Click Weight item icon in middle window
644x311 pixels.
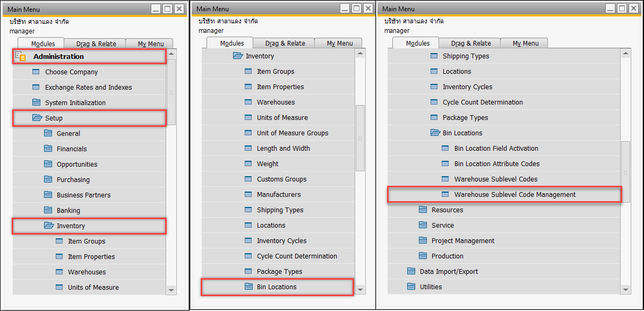248,163
